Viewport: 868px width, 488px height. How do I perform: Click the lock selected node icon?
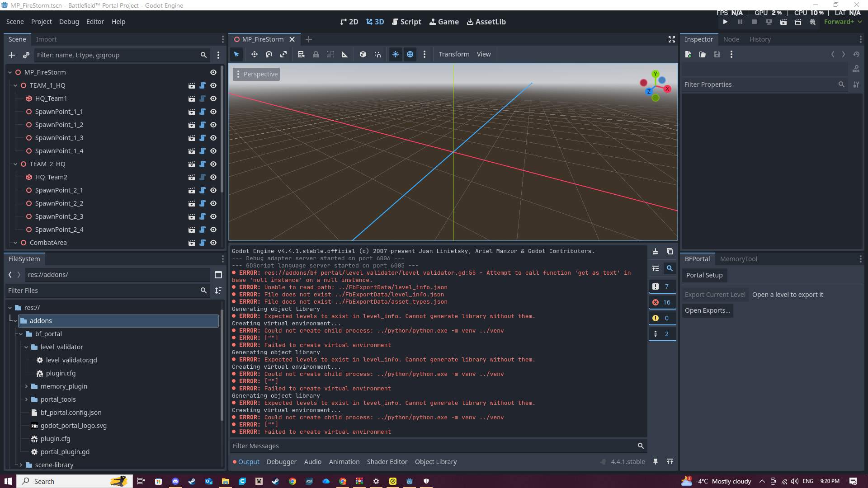(316, 54)
